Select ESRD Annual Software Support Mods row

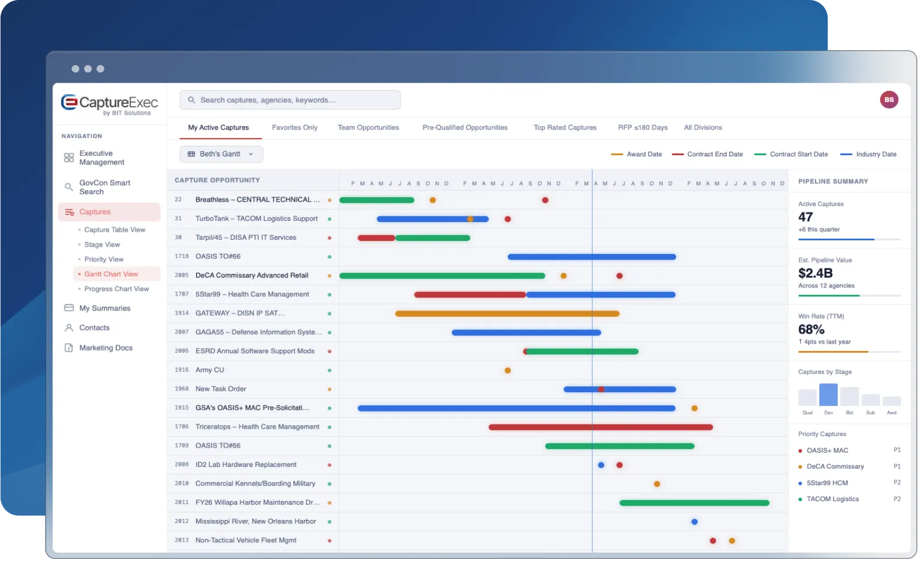tap(253, 352)
